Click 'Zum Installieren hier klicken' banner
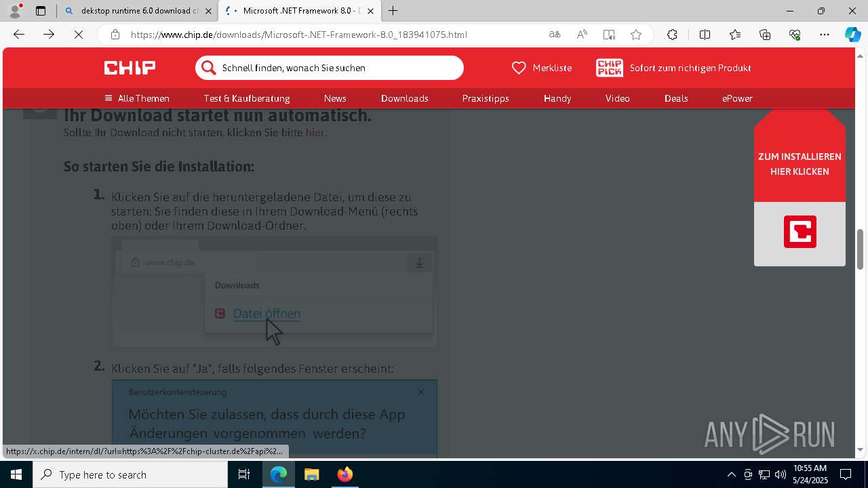 (800, 164)
